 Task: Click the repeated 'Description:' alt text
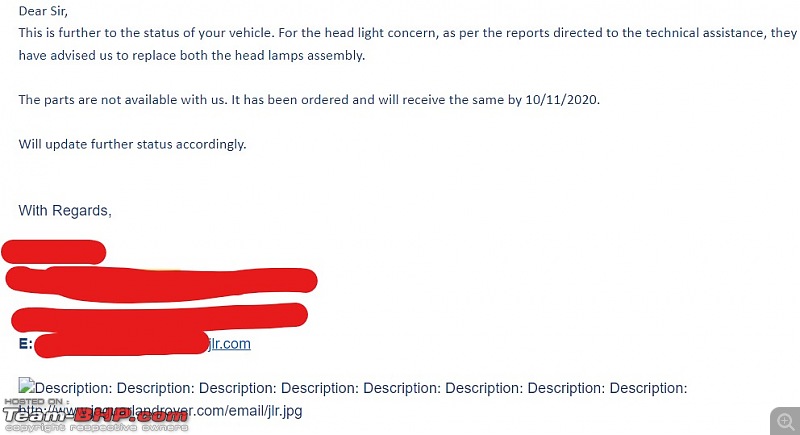coord(361,388)
